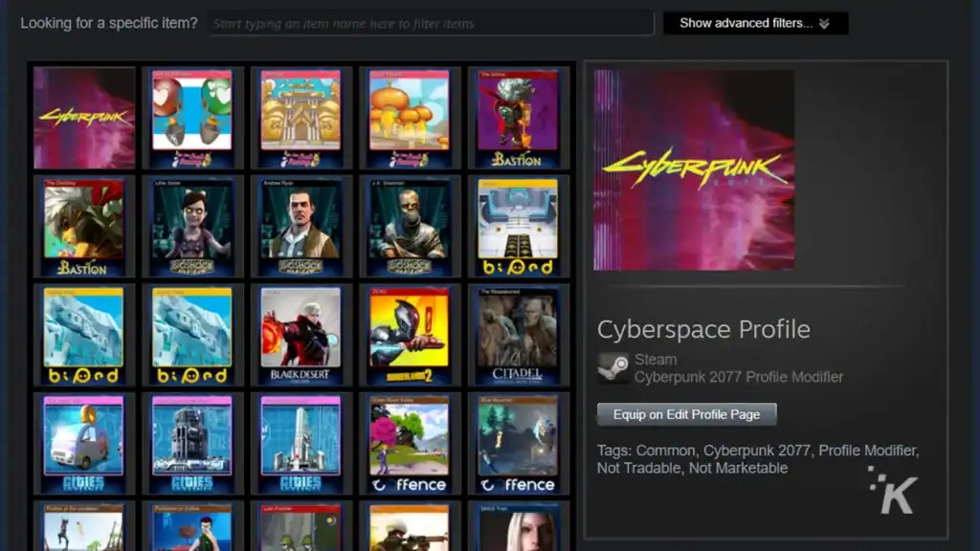Select The Distillery card from Bastion

84,226
